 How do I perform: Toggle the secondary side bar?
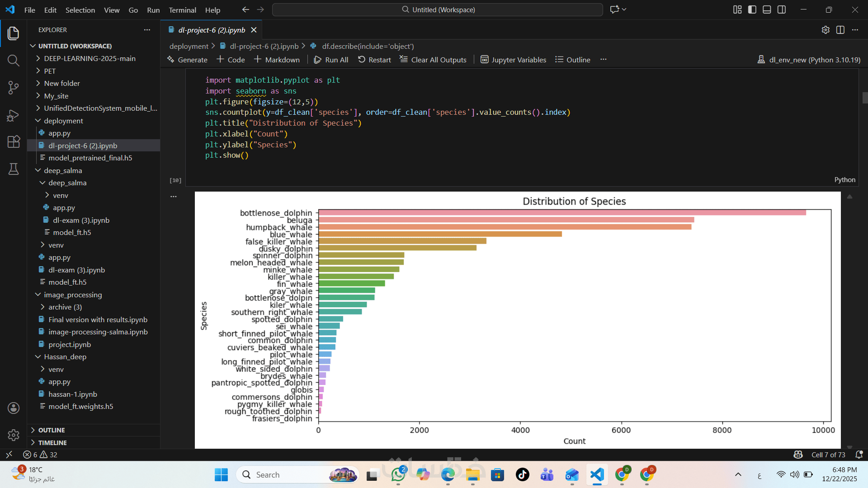782,9
